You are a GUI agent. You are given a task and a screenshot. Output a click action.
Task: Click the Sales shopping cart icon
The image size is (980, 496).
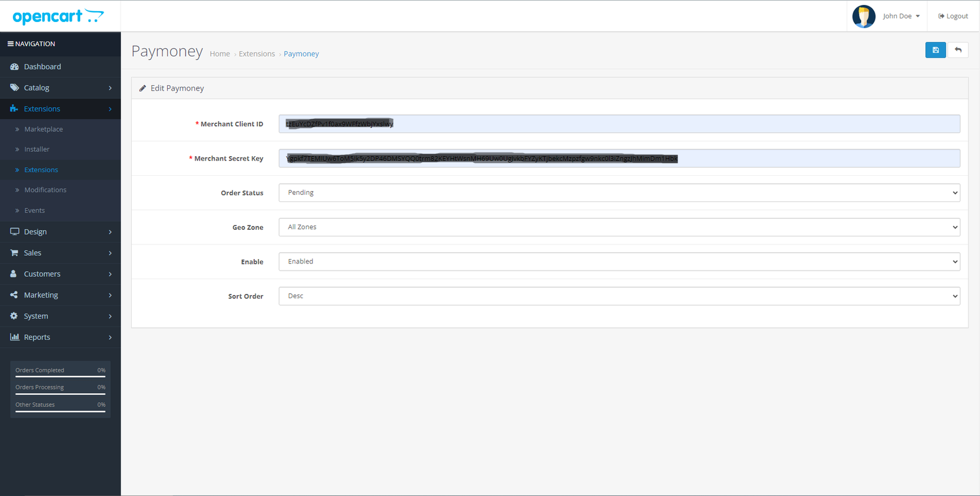(x=14, y=253)
